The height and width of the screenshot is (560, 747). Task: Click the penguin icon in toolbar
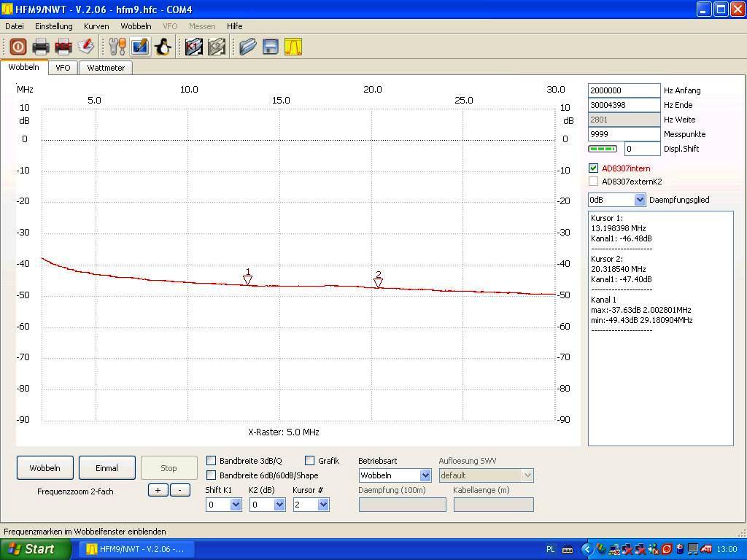point(163,47)
